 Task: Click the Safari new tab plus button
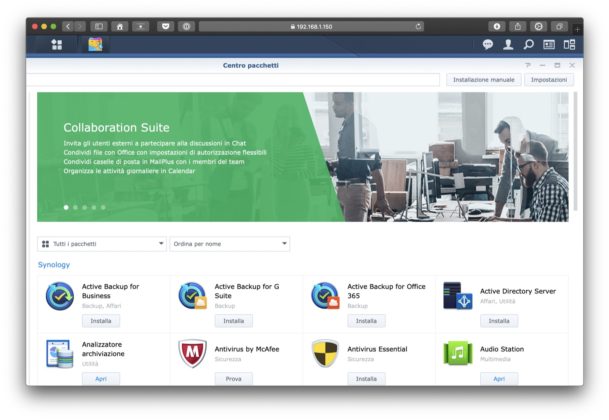(x=578, y=29)
